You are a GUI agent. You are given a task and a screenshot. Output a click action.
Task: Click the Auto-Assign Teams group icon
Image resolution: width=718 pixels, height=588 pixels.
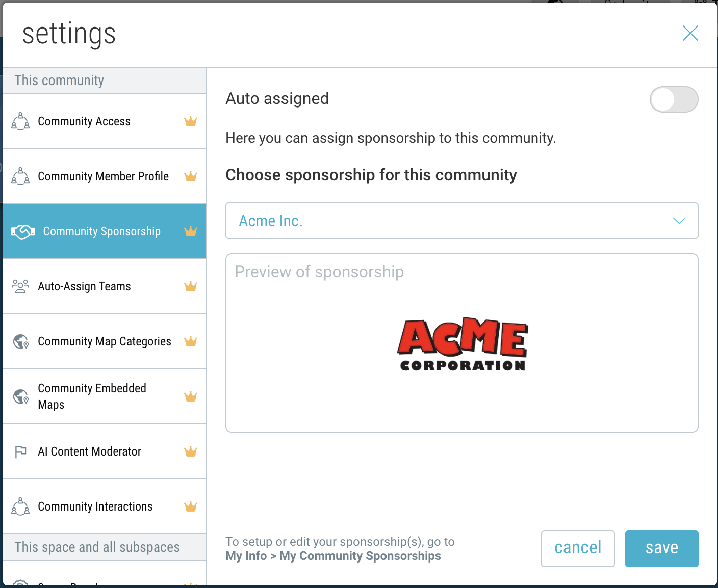[20, 286]
